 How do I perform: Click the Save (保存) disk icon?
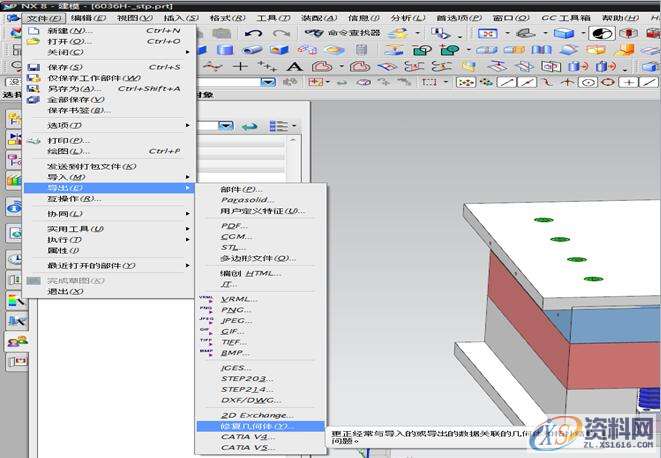[x=34, y=67]
